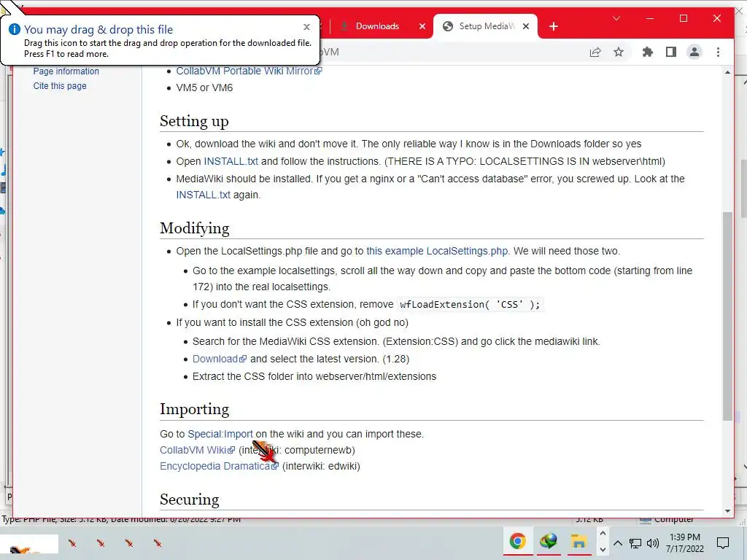Open this example LocalSettings.php link
Screen dimensions: 747x560
[x=437, y=251]
